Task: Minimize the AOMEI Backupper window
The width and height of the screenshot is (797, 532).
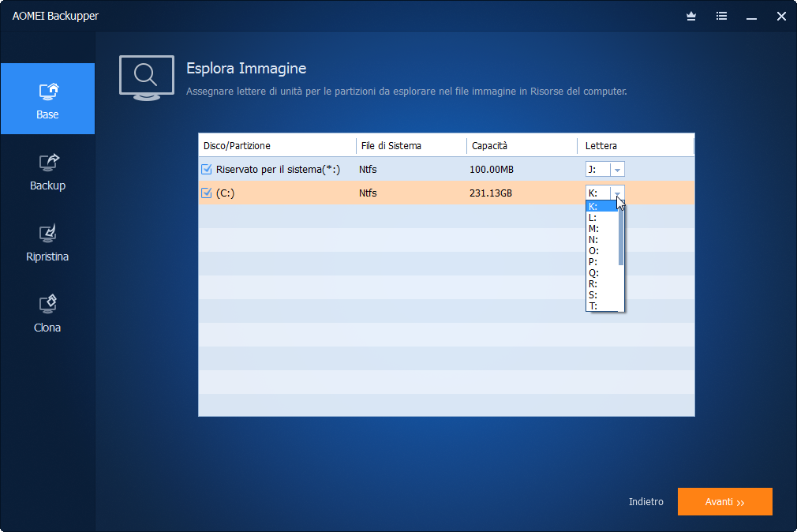Action: pos(752,18)
